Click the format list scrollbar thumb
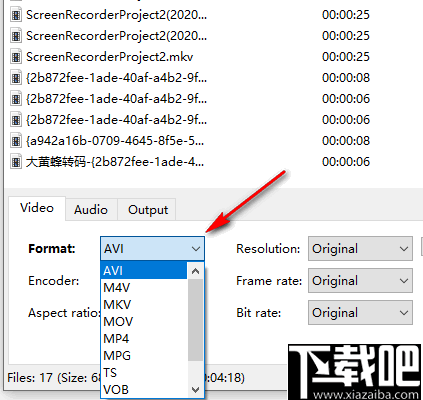The height and width of the screenshot is (400, 423). click(196, 320)
